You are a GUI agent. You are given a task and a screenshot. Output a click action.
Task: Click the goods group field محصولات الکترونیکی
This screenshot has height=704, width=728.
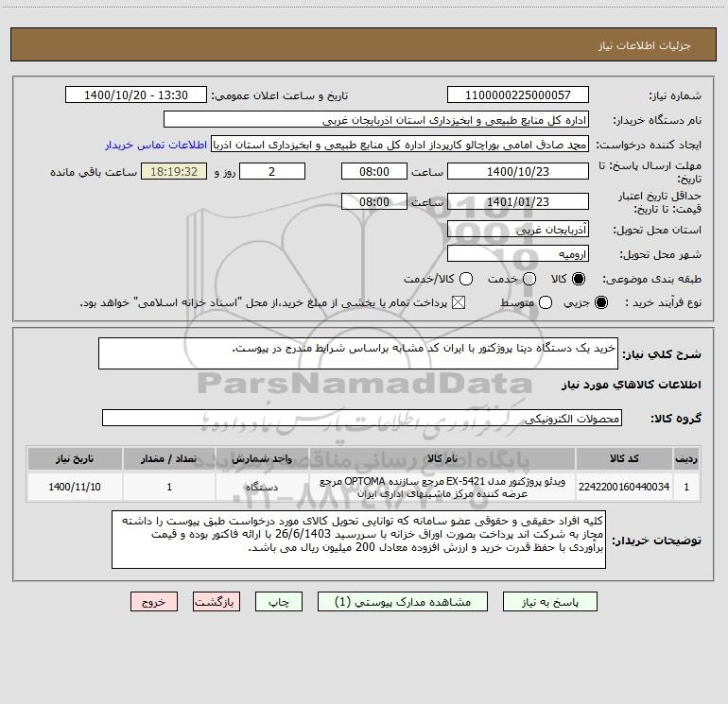362,418
